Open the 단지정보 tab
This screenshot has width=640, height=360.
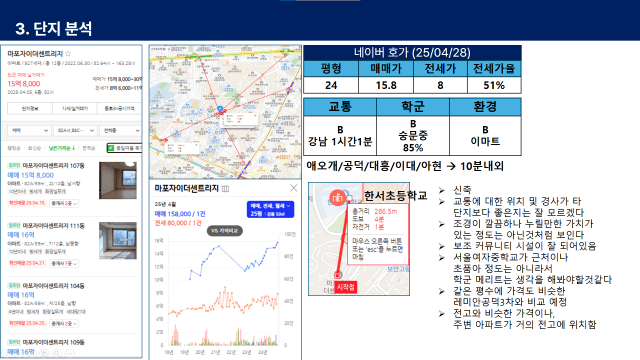pos(30,109)
